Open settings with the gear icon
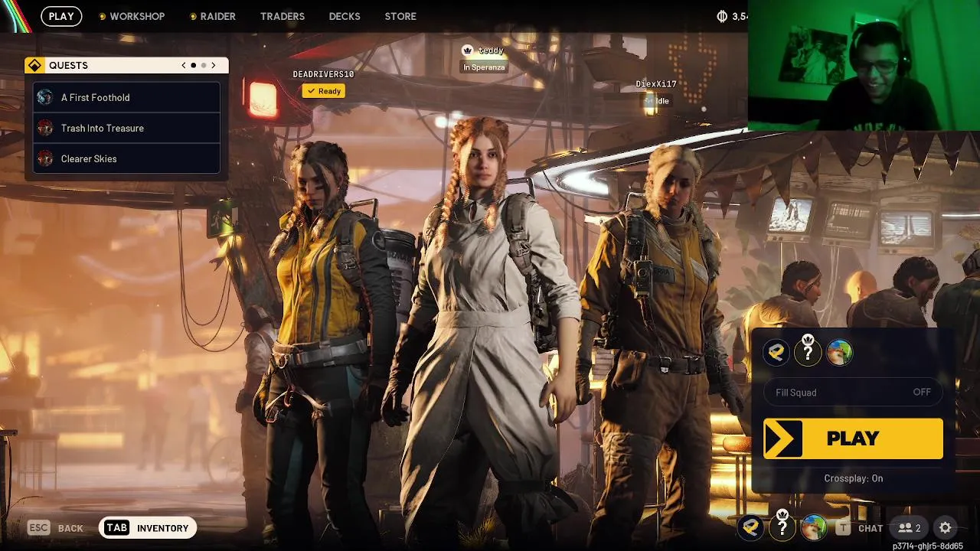980x551 pixels. (x=946, y=528)
